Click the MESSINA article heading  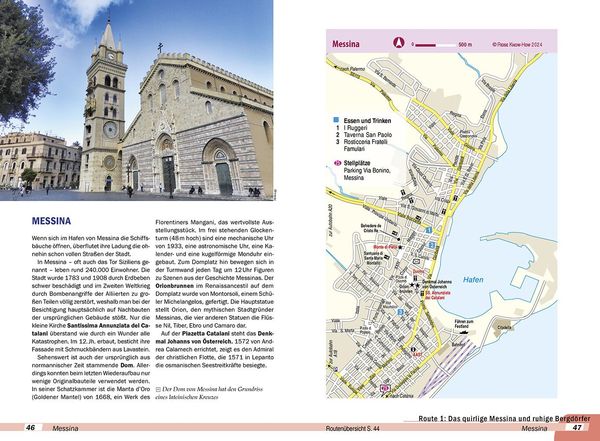[51, 221]
